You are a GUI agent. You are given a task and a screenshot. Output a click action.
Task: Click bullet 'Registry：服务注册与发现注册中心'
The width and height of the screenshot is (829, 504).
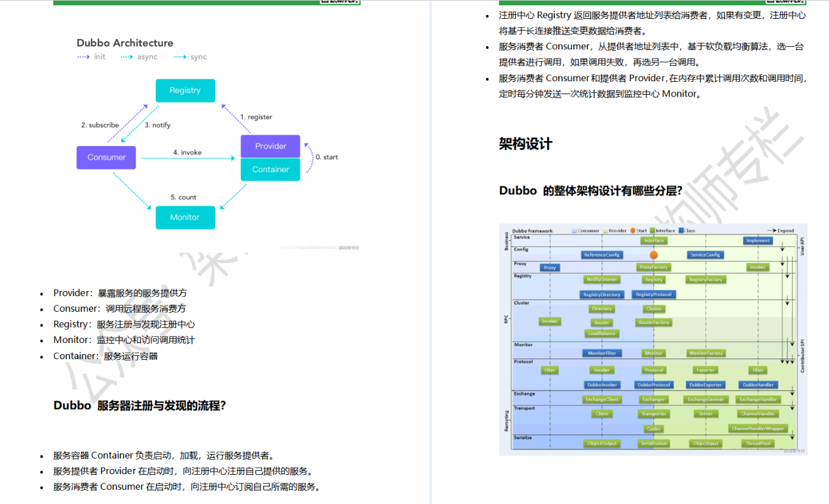[x=124, y=324]
